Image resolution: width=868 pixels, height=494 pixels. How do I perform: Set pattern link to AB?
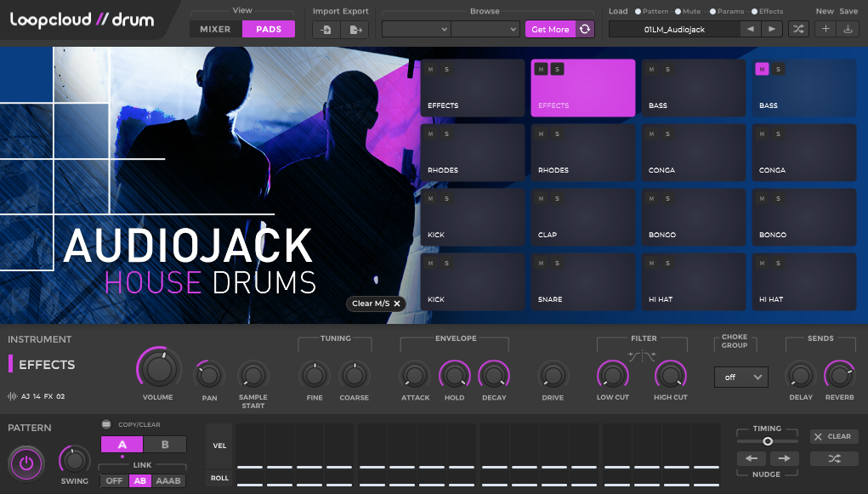(x=140, y=480)
